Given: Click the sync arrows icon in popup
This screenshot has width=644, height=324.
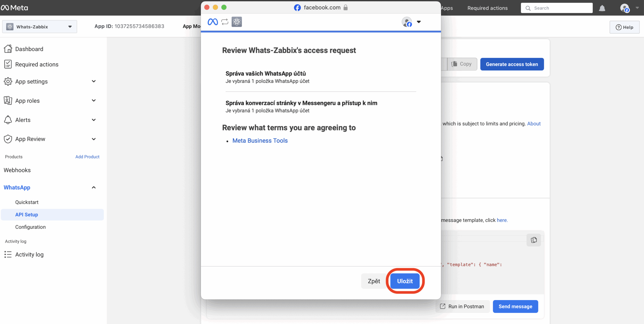Looking at the screenshot, I should 225,22.
